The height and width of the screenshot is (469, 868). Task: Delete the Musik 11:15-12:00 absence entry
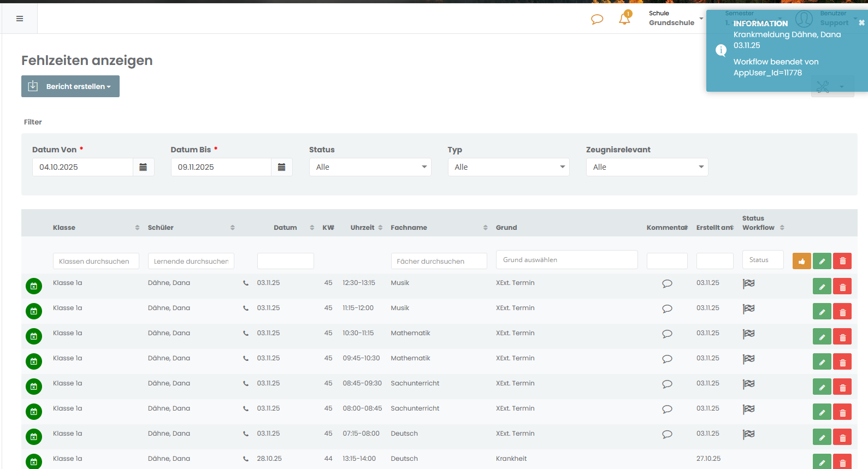(x=842, y=311)
